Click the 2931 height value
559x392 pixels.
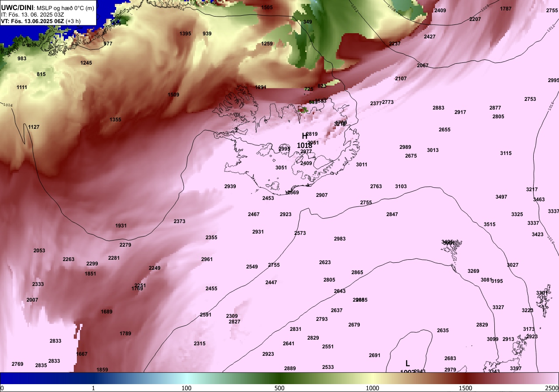tap(258, 232)
